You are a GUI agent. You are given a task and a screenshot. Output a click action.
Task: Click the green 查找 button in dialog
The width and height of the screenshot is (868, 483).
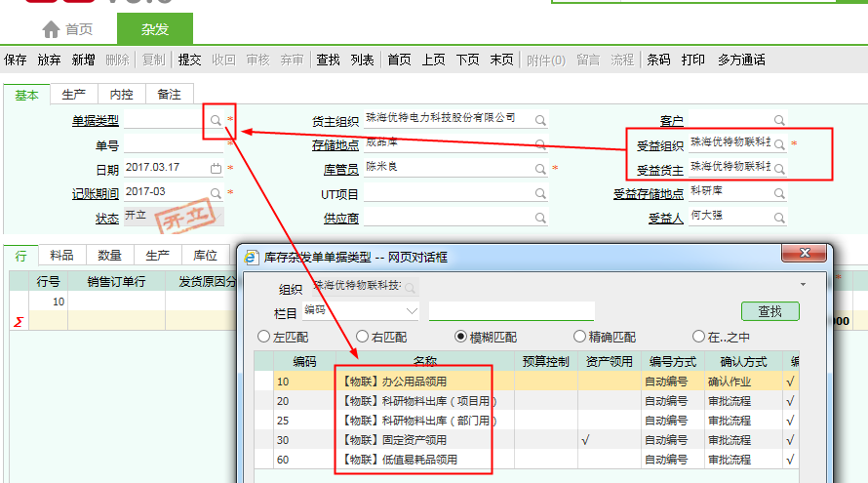pyautogui.click(x=769, y=311)
